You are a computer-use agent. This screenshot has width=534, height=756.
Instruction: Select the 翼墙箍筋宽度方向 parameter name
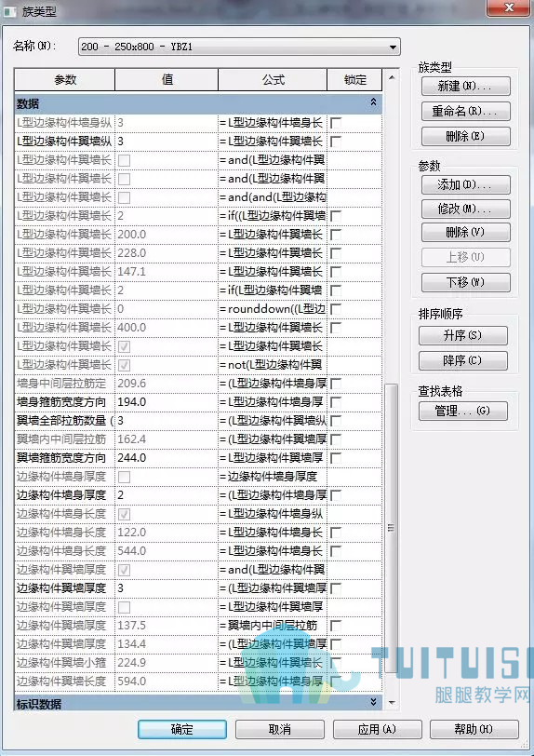64,458
